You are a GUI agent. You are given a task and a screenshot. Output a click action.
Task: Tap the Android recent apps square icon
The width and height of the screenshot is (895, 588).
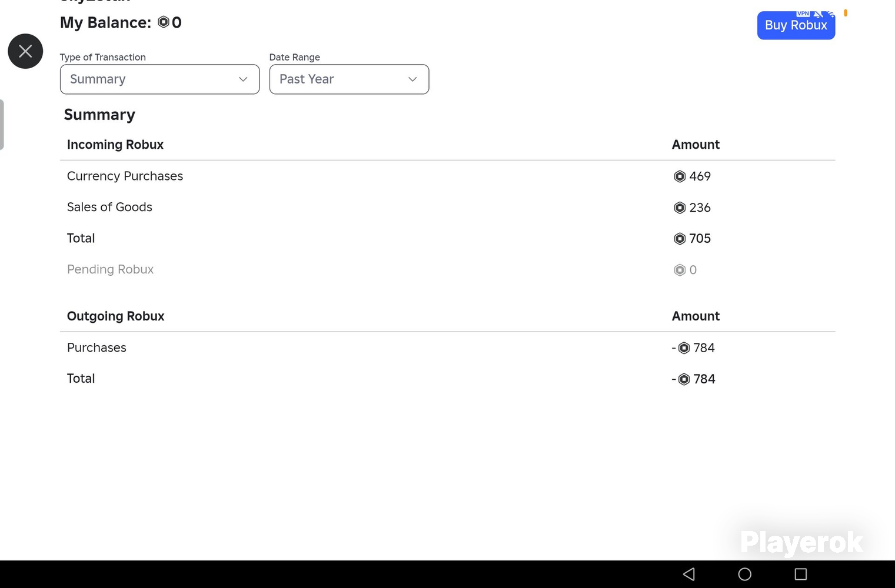point(801,574)
